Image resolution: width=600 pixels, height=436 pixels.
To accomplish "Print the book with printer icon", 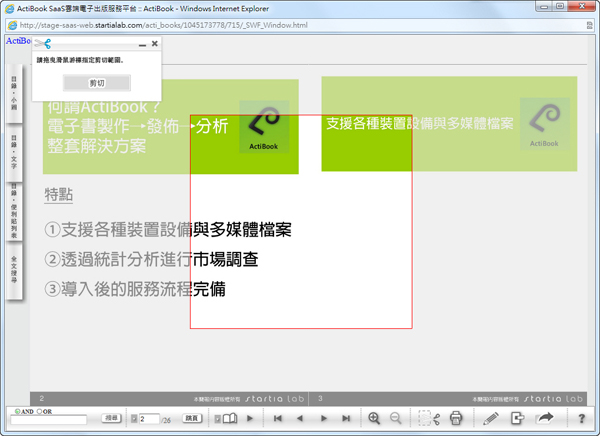I will pos(456,418).
